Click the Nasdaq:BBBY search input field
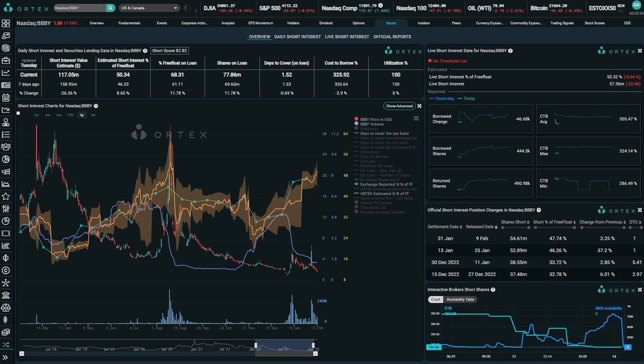 click(x=79, y=8)
